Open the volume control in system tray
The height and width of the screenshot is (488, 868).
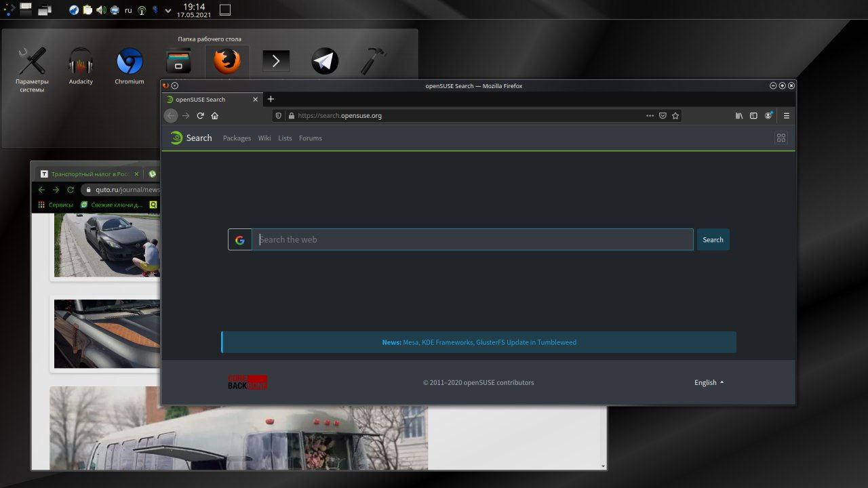101,10
